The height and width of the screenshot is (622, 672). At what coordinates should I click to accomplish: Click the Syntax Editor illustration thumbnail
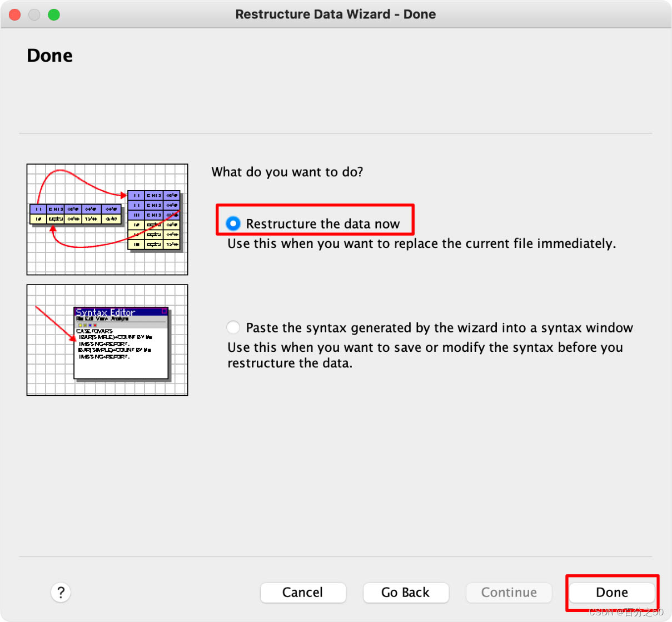tap(107, 340)
